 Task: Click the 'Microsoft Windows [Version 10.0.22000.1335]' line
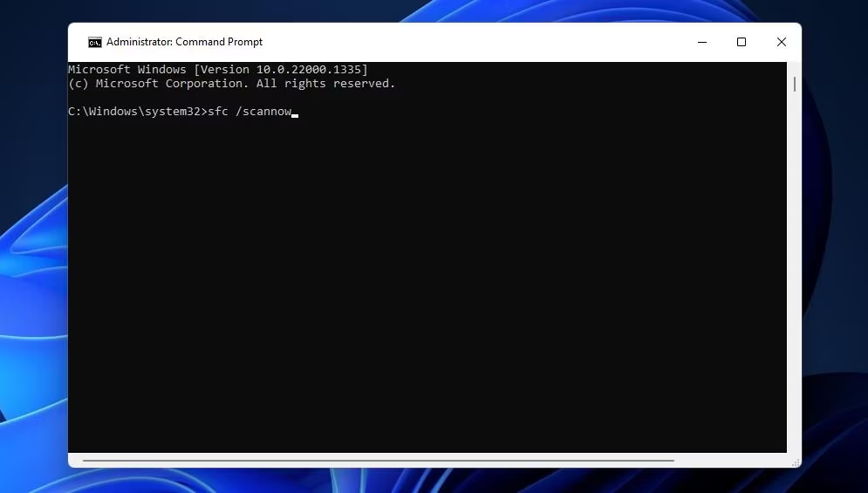[x=218, y=70]
